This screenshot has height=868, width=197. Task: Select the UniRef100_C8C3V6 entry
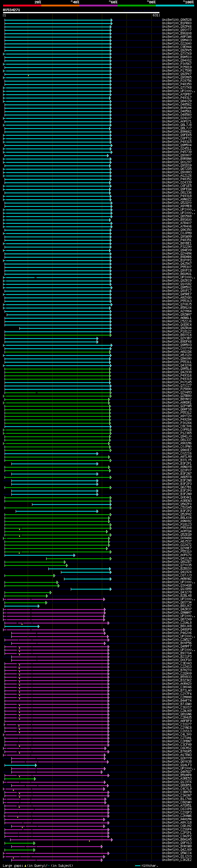point(177,426)
